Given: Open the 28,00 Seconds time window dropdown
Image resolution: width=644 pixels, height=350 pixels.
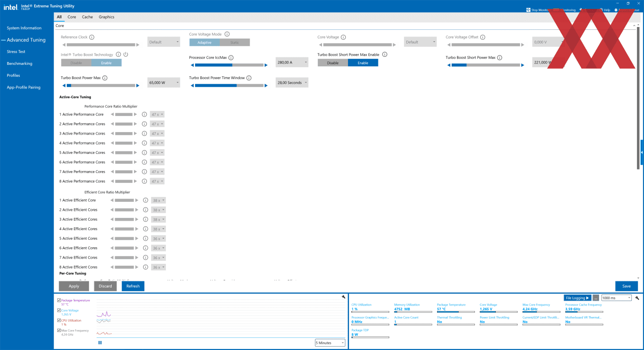Looking at the screenshot, I should coord(292,83).
